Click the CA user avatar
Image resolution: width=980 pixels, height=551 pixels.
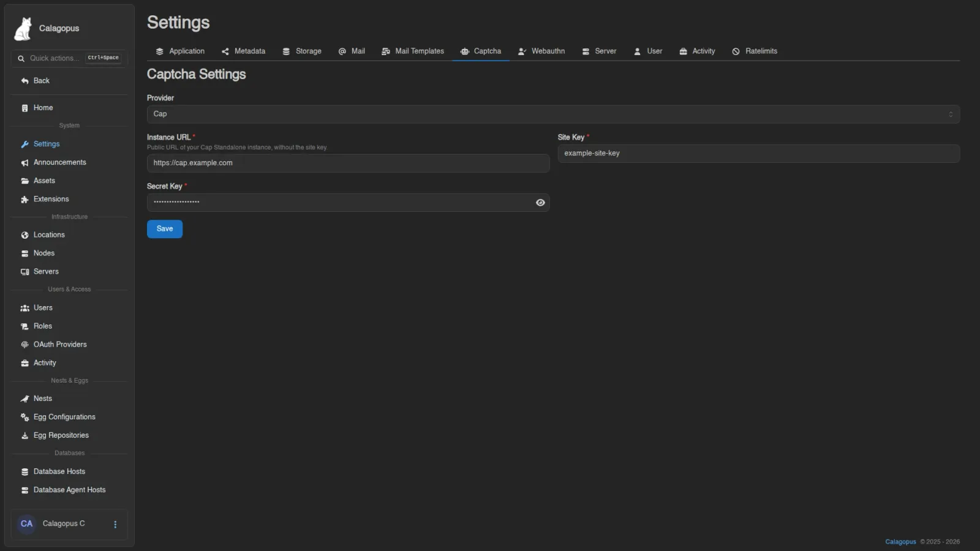[x=26, y=524]
